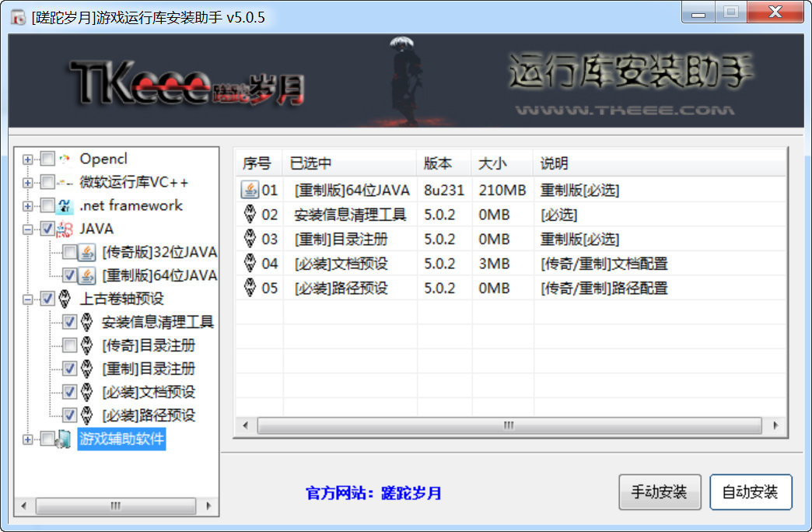
Task: Click the icon in row 04 文档预设
Action: tap(250, 263)
